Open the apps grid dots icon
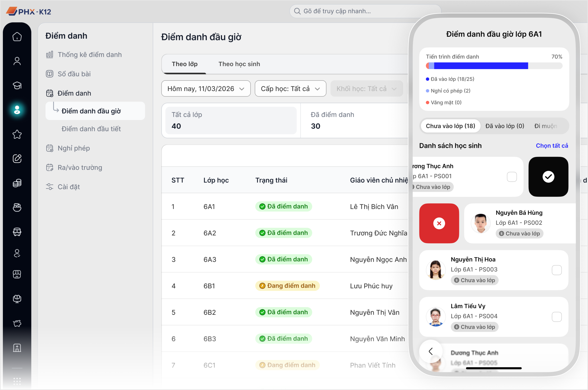The width and height of the screenshot is (588, 390). click(17, 381)
